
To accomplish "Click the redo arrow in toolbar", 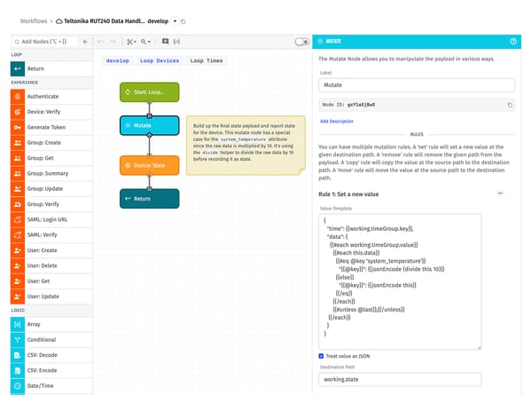I will click(113, 42).
